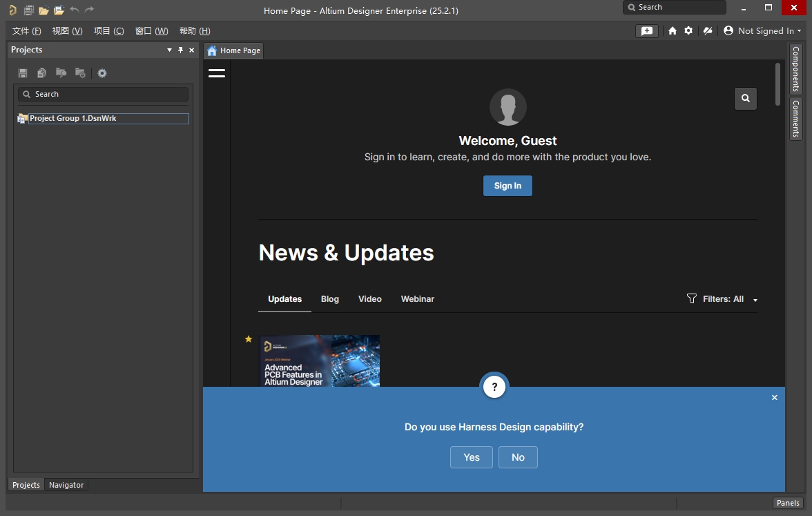
Task: Open the Home Page via house icon
Action: [x=673, y=31]
